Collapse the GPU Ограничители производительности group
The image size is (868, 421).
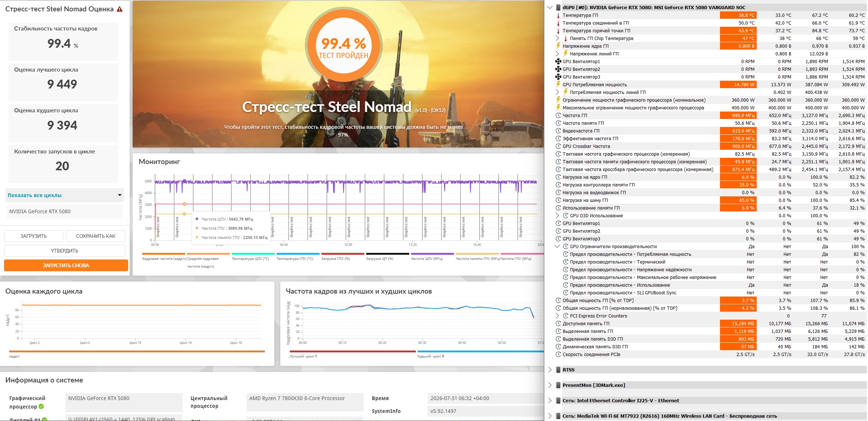point(557,246)
